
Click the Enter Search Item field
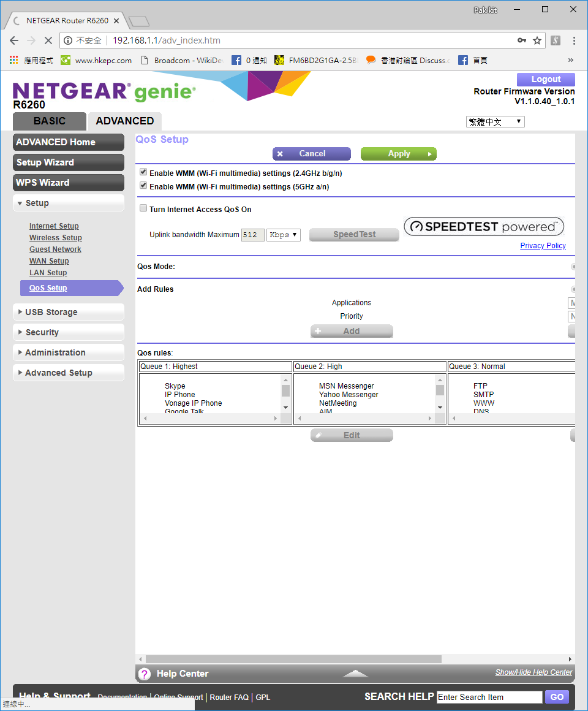(x=489, y=697)
